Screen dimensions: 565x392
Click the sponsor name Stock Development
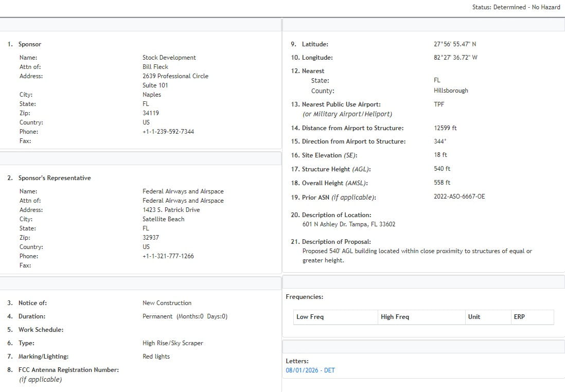(x=169, y=58)
